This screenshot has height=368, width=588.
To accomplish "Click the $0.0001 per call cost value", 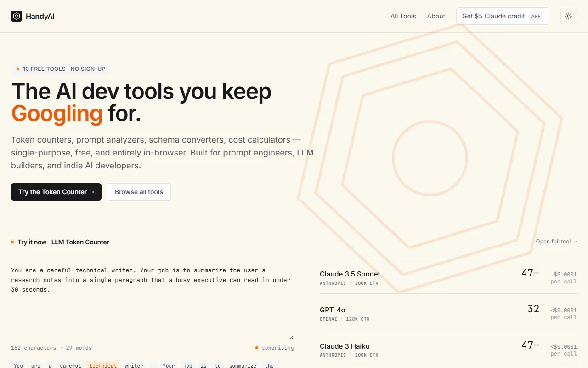I will [x=565, y=274].
